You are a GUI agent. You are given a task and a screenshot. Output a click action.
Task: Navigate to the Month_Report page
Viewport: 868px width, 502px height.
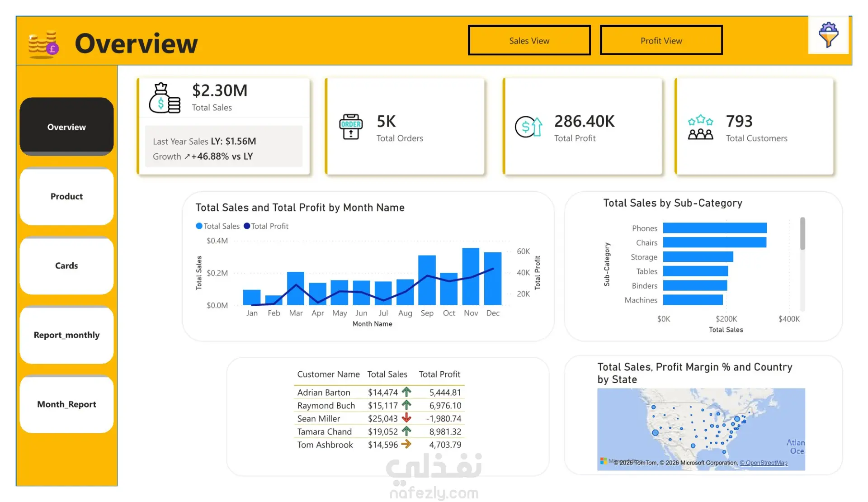[66, 404]
